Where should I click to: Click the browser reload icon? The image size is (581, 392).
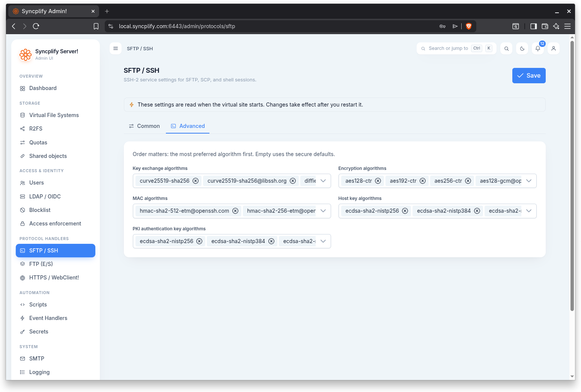[36, 26]
